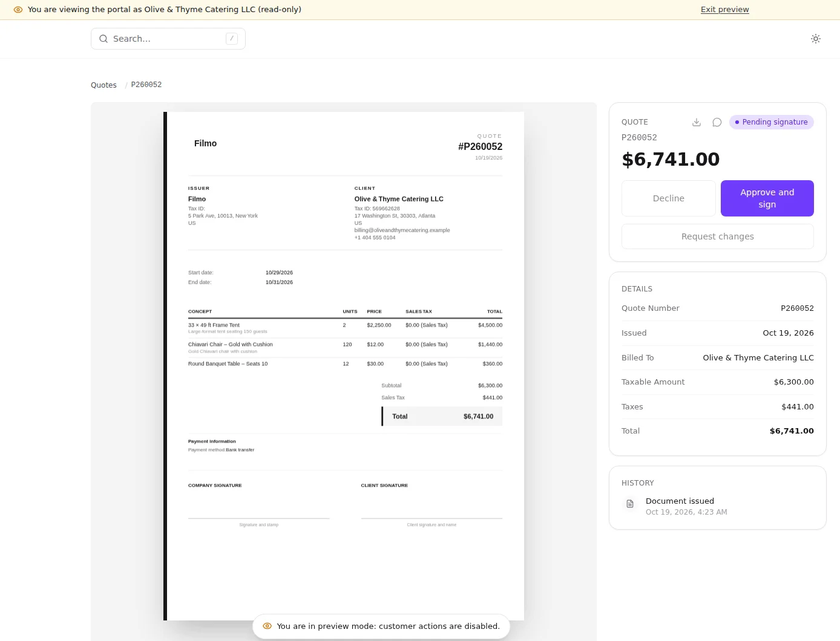Click the magnifier icon in search box

click(103, 39)
